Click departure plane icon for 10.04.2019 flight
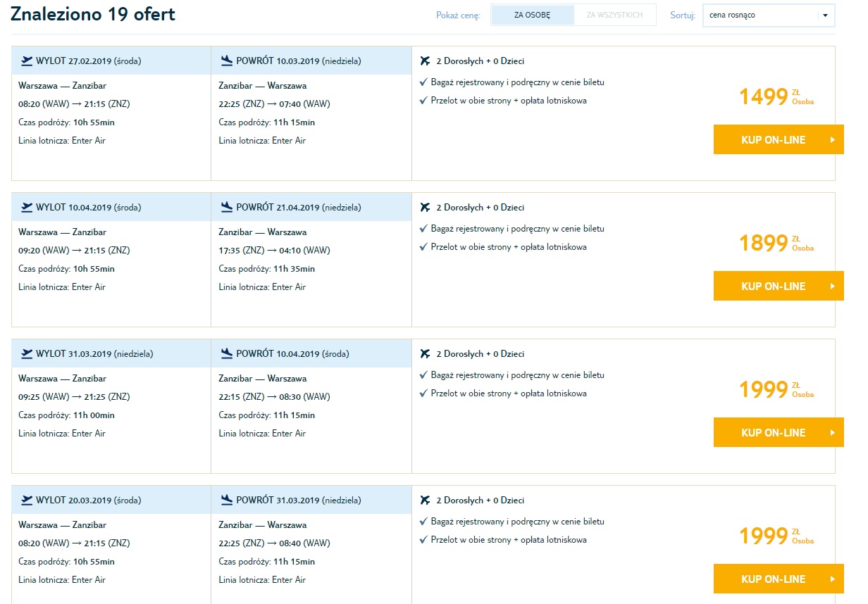Image resolution: width=868 pixels, height=604 pixels. click(27, 207)
